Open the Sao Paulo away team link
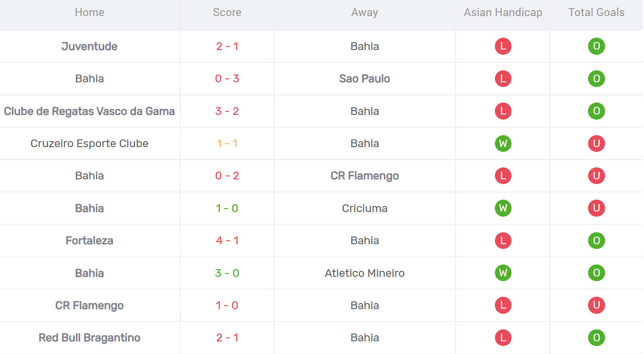The image size is (644, 354). click(x=365, y=78)
